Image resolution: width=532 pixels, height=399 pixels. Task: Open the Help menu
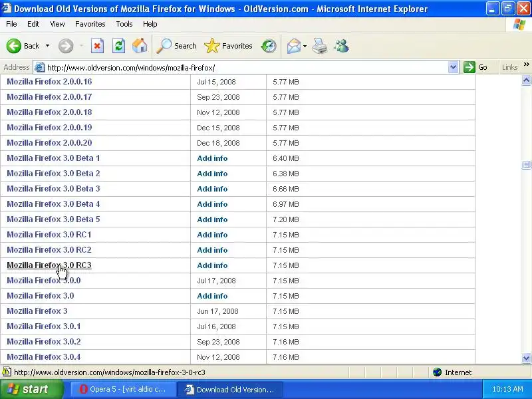click(150, 24)
